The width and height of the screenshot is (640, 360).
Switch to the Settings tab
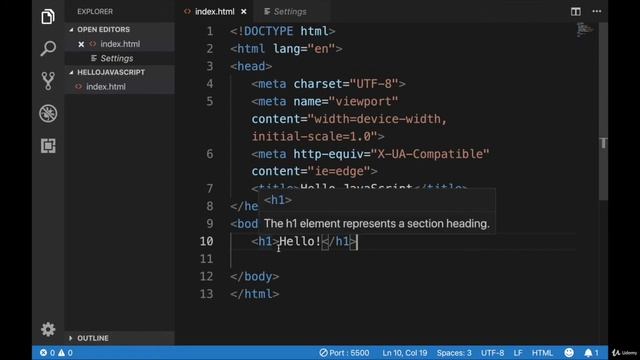(x=290, y=11)
